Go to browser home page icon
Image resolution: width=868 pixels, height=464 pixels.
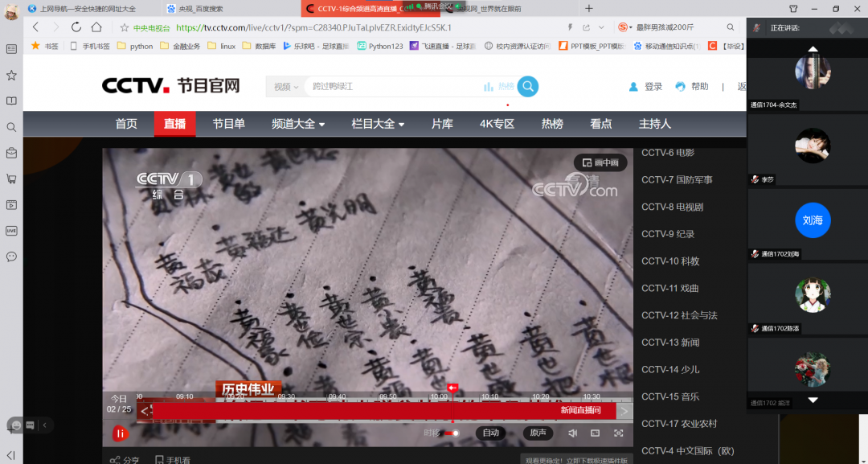(x=97, y=27)
